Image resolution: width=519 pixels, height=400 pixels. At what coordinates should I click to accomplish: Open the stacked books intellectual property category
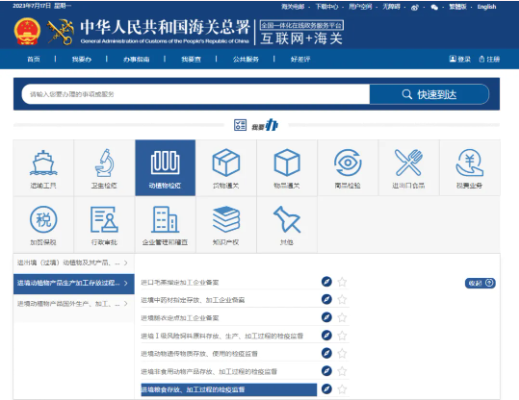pos(226,225)
